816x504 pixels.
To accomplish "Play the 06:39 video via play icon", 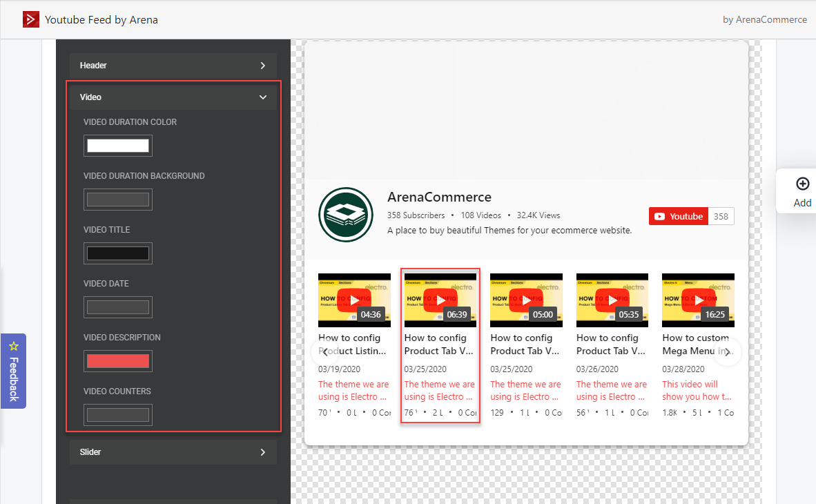I will [x=440, y=300].
